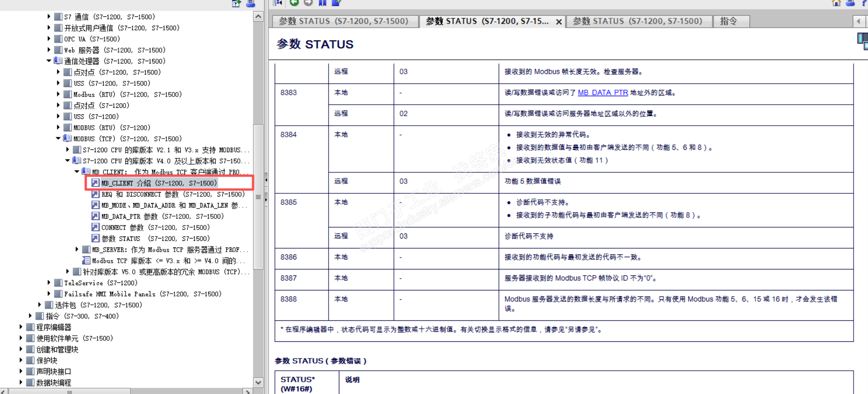Click the tree scrollbar down arrow

tap(259, 382)
